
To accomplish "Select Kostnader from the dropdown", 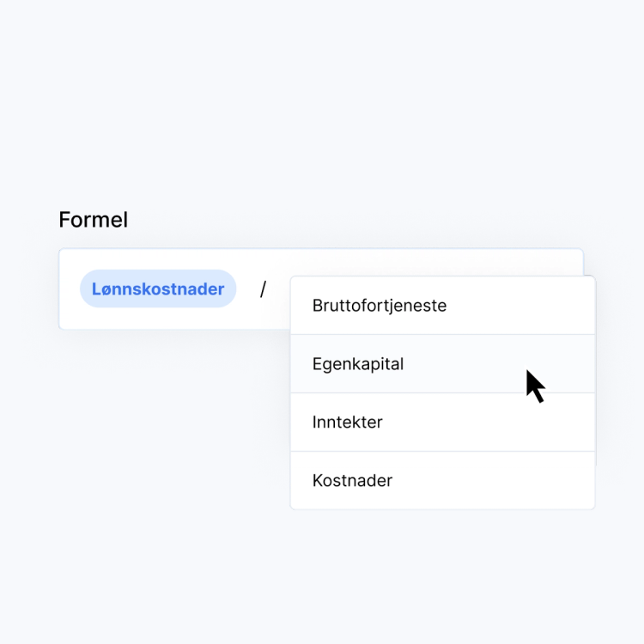I will point(352,481).
